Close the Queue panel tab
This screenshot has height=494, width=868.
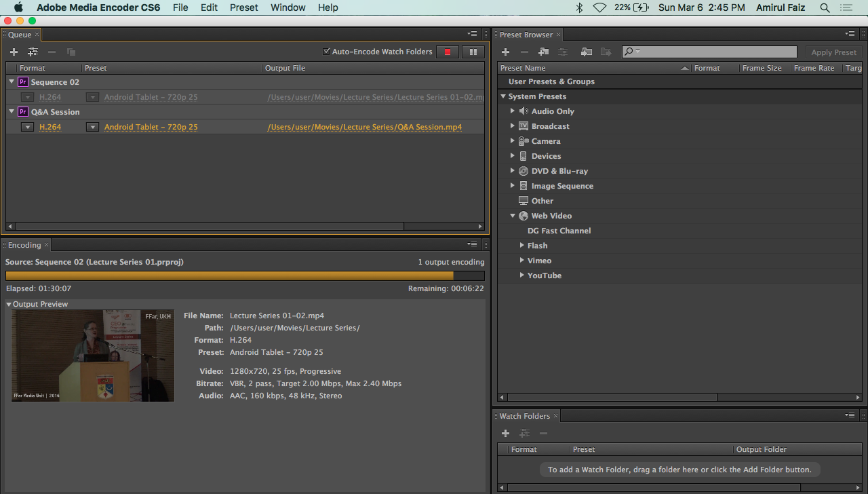click(x=37, y=35)
